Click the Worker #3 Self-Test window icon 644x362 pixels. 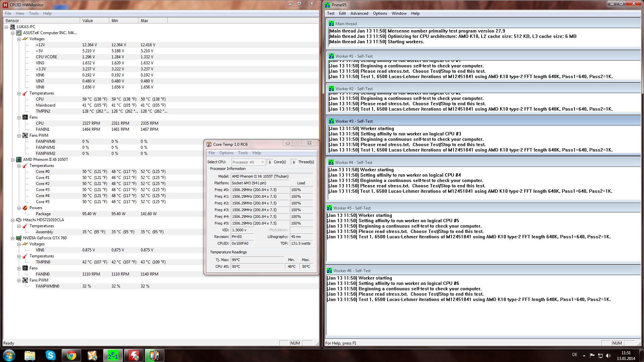(331, 121)
